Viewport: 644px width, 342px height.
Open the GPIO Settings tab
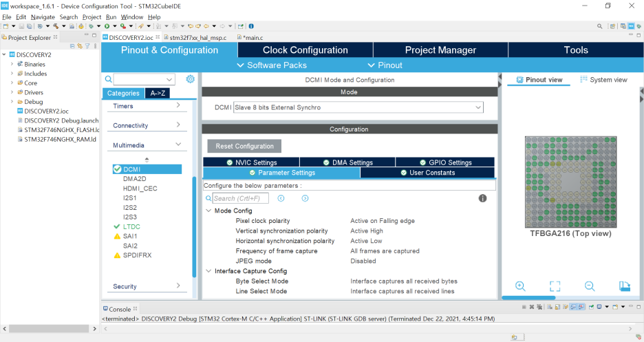pyautogui.click(x=445, y=162)
